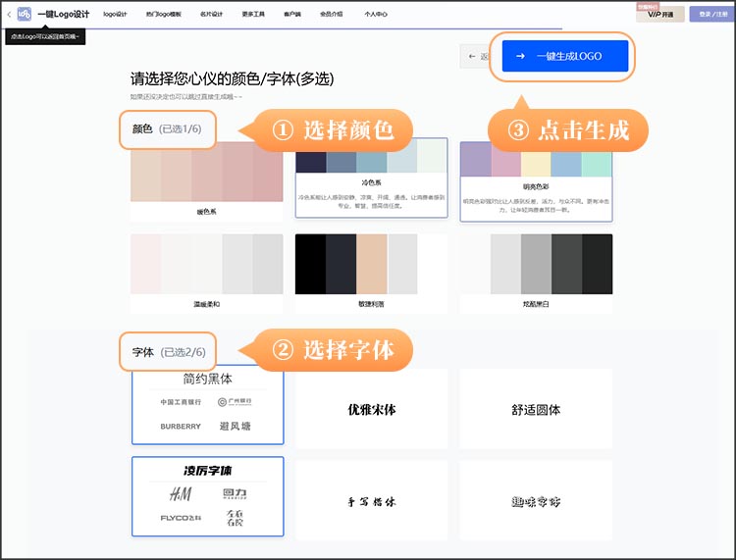The width and height of the screenshot is (736, 560).
Task: Toggle the 冷色系 color palette card
Action: [371, 178]
